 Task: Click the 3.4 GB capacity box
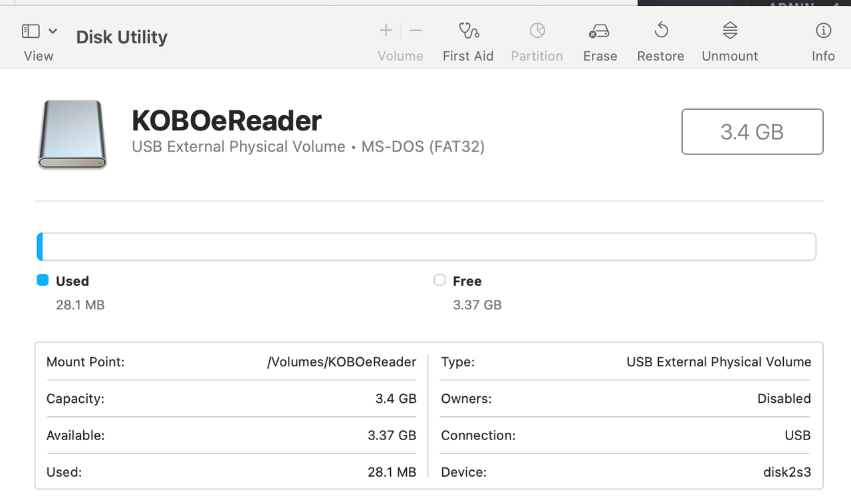(x=753, y=132)
